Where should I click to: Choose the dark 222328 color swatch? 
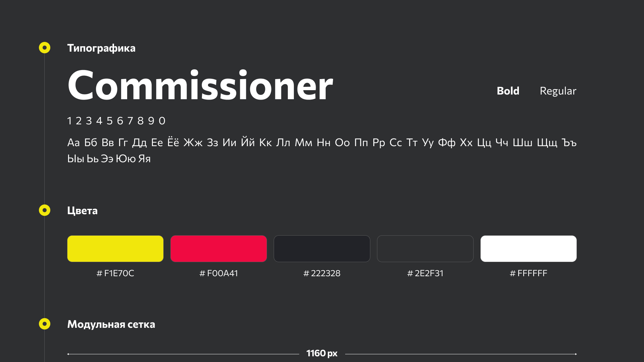point(322,249)
